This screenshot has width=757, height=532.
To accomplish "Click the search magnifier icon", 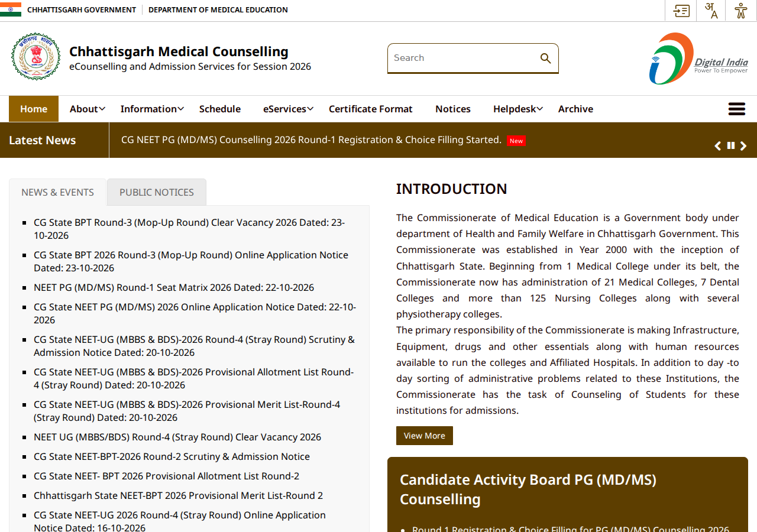I will click(545, 58).
